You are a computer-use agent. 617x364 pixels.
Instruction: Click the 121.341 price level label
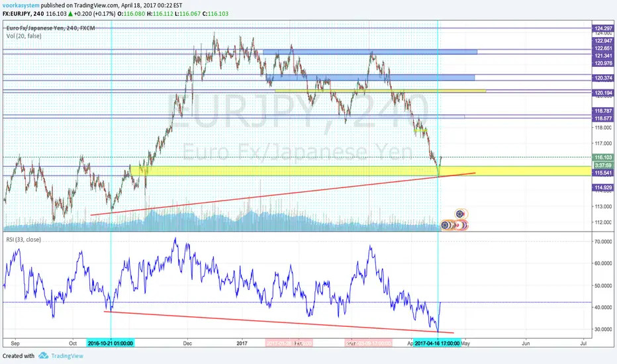coord(603,56)
